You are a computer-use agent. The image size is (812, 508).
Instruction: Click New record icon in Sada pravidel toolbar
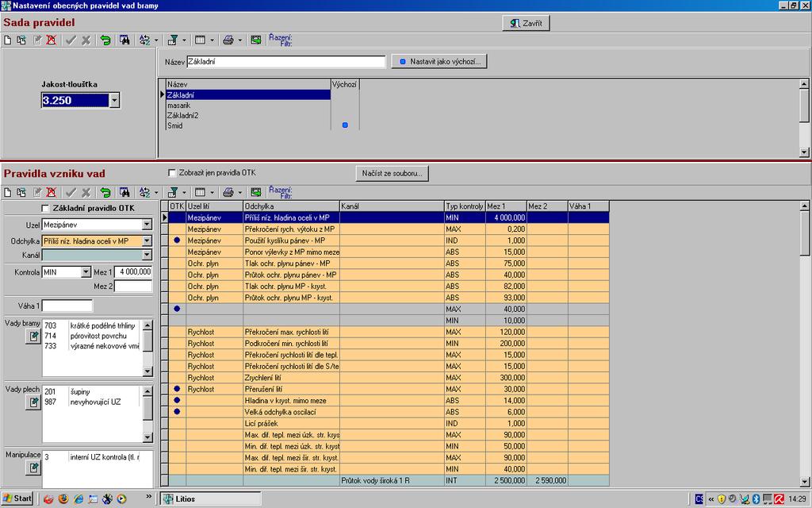(x=8, y=40)
